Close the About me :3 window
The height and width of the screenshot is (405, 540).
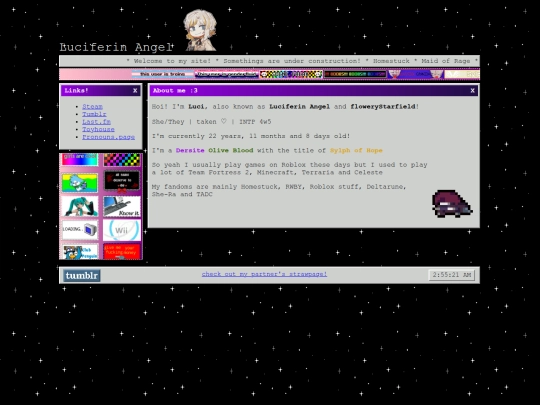tap(472, 91)
